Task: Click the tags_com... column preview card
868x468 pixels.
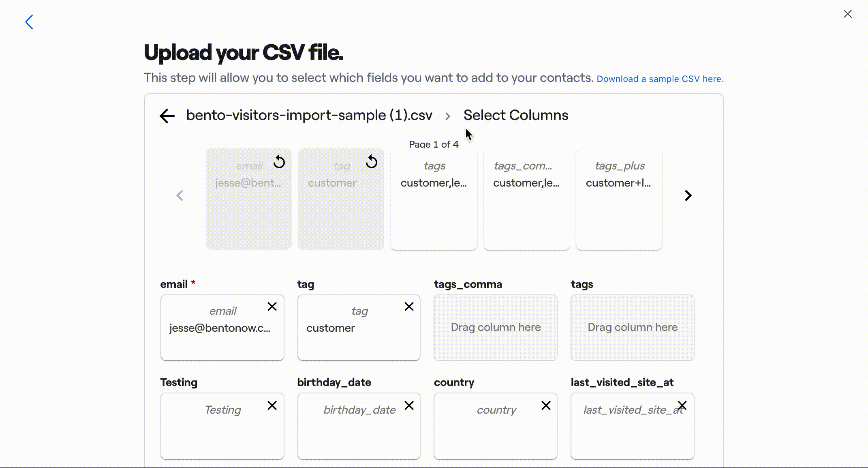Action: click(526, 198)
